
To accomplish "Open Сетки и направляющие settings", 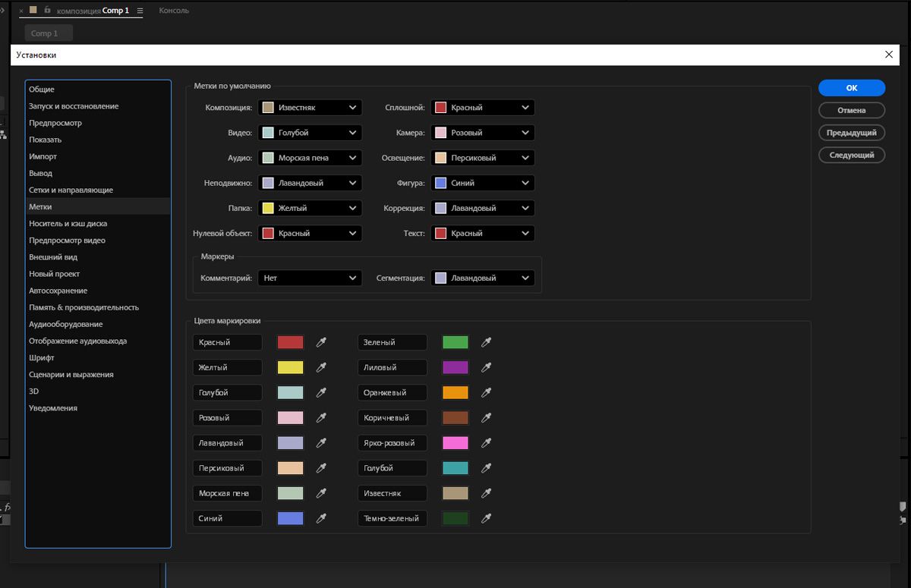I will coord(98,190).
